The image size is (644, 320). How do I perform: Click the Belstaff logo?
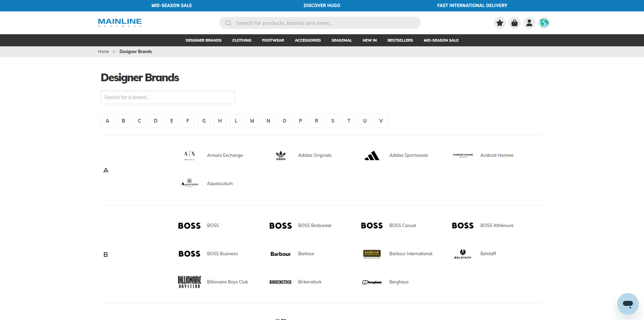pyautogui.click(x=463, y=254)
